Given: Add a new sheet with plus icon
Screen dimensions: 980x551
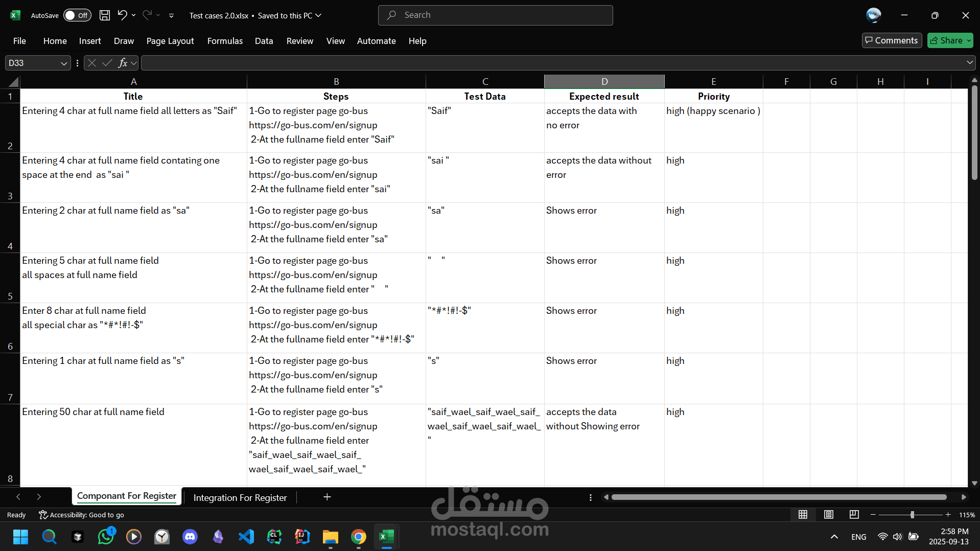Looking at the screenshot, I should point(327,497).
